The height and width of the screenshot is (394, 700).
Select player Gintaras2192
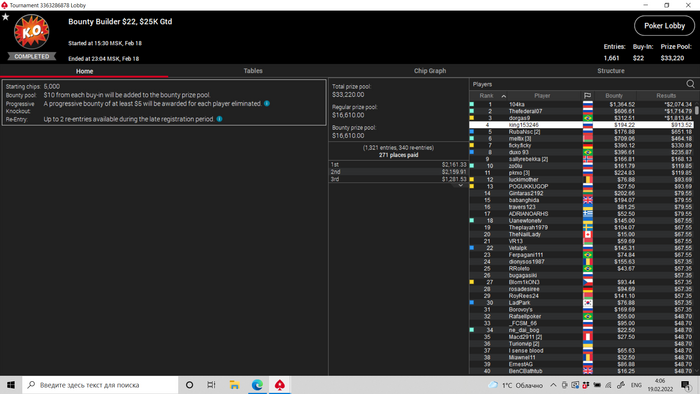[x=526, y=193]
